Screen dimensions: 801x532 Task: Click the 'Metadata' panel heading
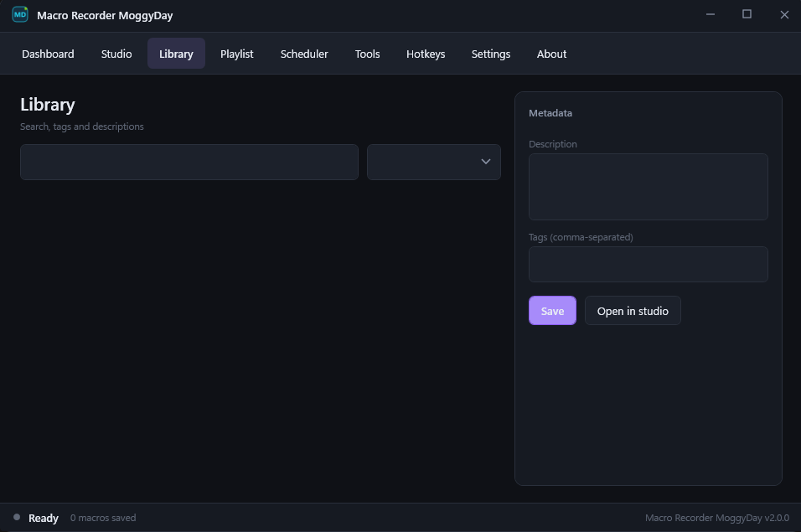pyautogui.click(x=550, y=113)
